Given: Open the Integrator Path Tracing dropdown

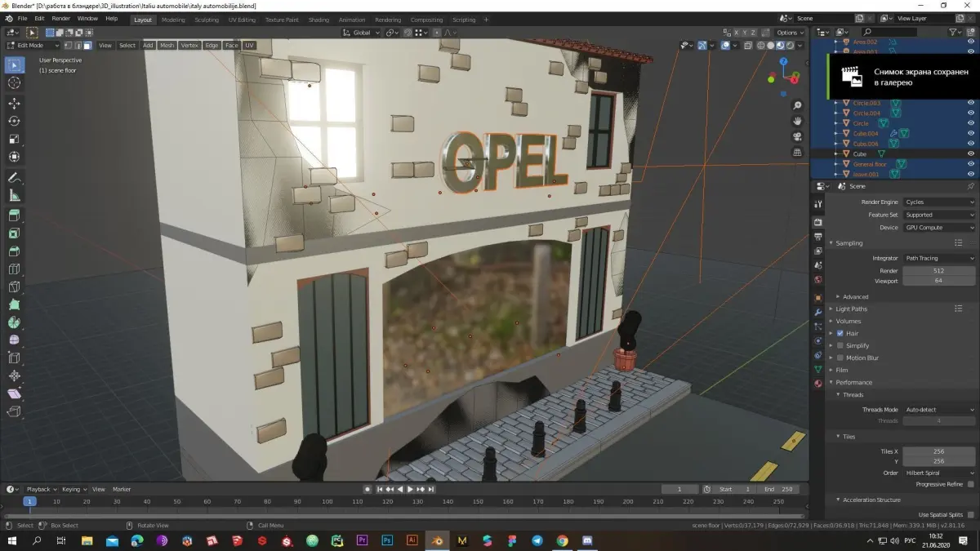Looking at the screenshot, I should click(939, 258).
